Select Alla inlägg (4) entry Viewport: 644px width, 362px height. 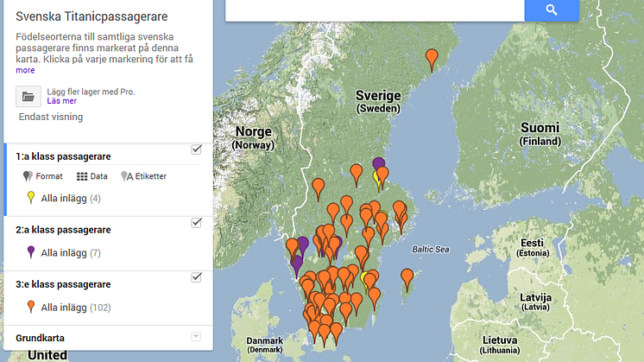[71, 199]
